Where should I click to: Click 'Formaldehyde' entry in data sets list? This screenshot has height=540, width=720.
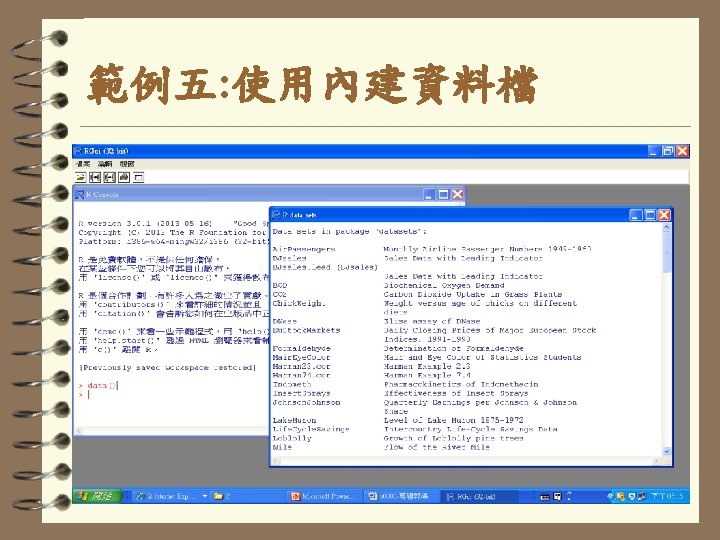click(302, 349)
